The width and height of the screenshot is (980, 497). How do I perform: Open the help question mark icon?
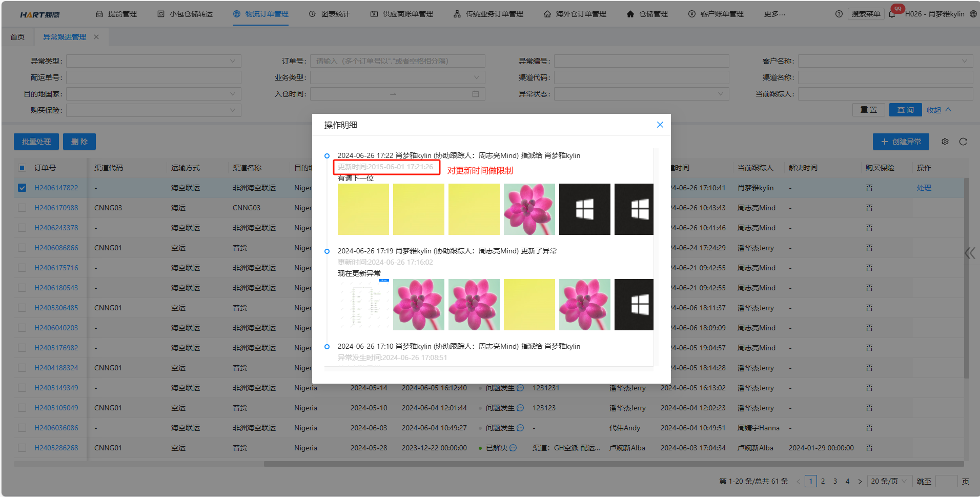(839, 14)
